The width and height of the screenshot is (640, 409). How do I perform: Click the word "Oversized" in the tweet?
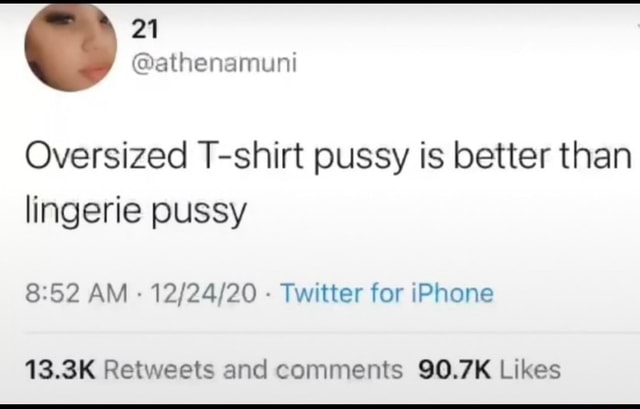107,156
